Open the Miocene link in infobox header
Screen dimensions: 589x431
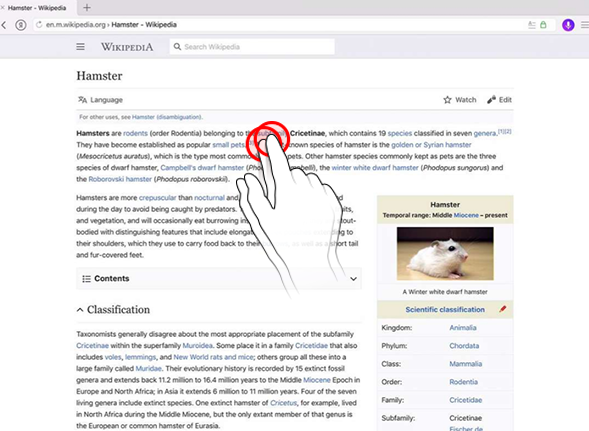tap(466, 215)
